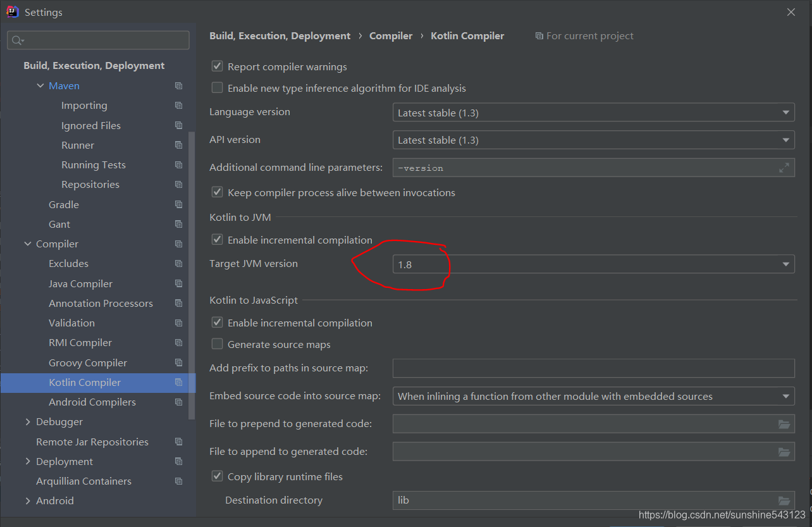Enable Generate source maps checkbox
This screenshot has height=527, width=812.
(x=218, y=344)
